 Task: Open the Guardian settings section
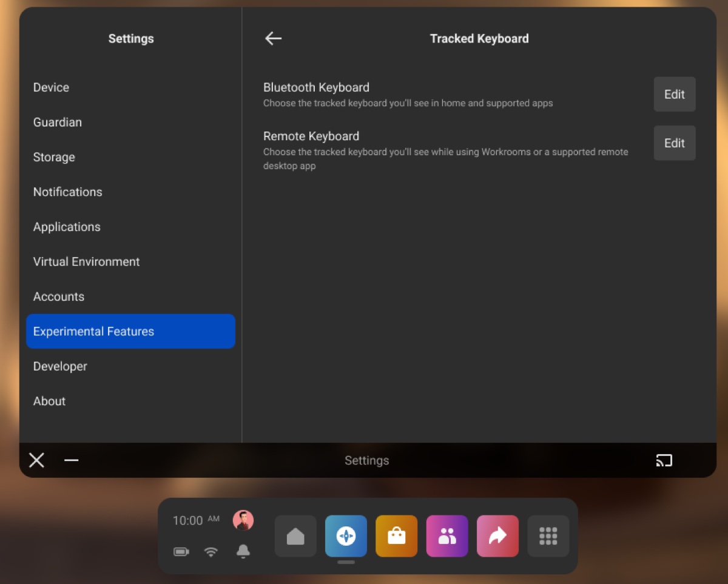point(58,122)
